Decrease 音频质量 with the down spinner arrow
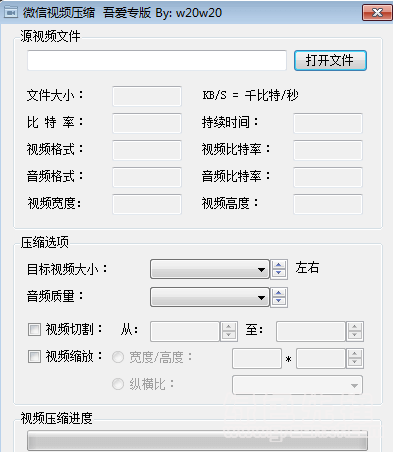 tap(279, 301)
